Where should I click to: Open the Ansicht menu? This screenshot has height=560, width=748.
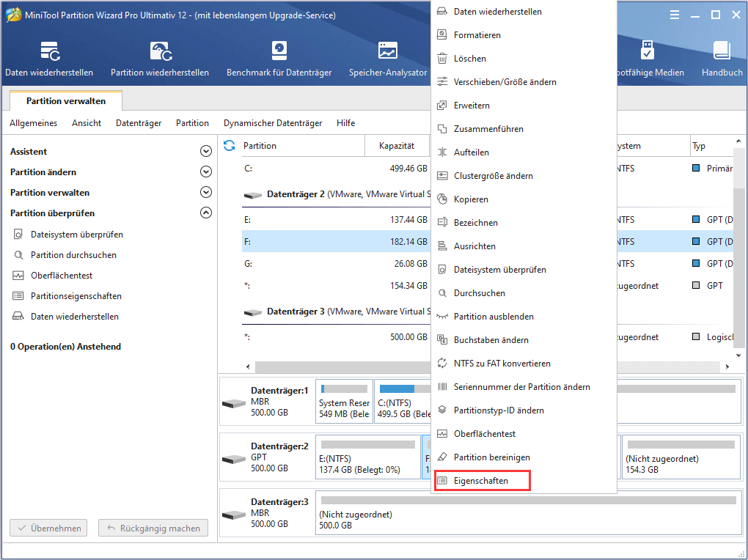(87, 123)
